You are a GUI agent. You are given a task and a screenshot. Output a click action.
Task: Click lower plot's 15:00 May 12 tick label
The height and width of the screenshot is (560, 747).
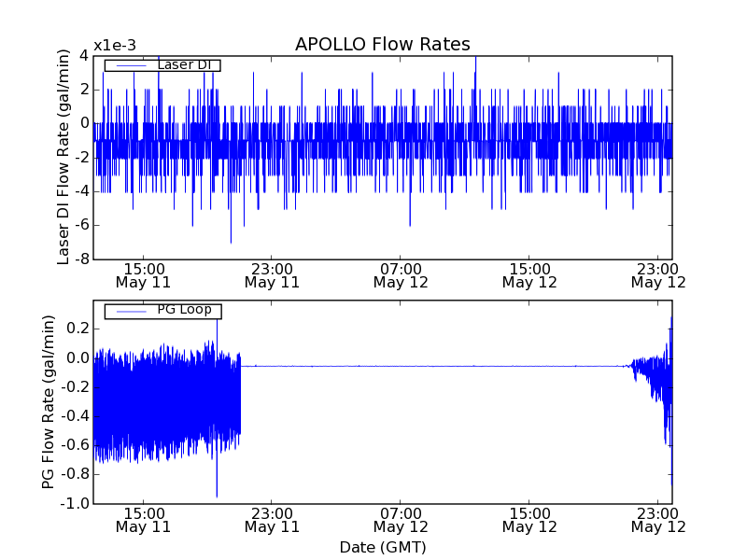click(529, 519)
